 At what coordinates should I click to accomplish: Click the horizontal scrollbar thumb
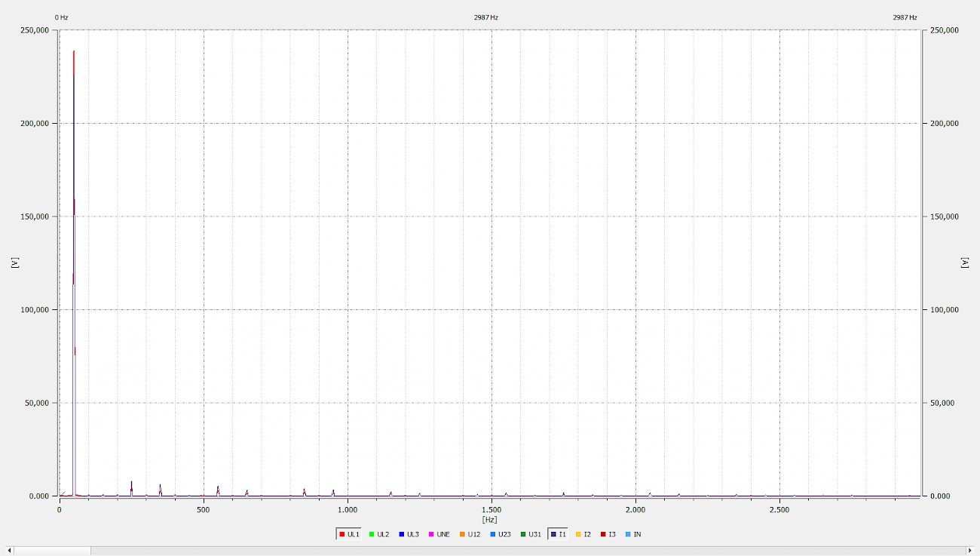pos(53,550)
